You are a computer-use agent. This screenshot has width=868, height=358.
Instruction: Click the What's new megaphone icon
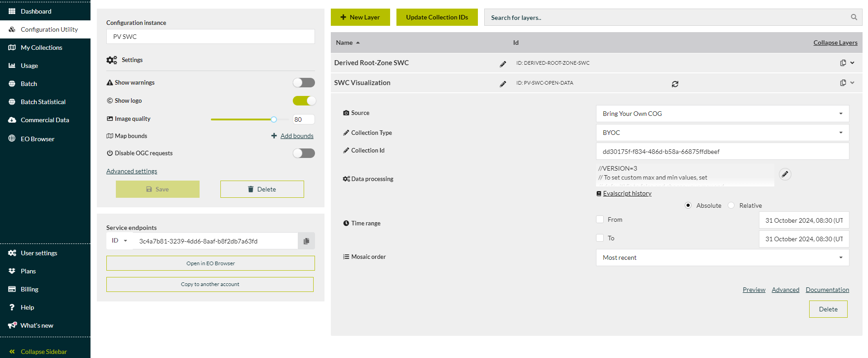(x=12, y=325)
